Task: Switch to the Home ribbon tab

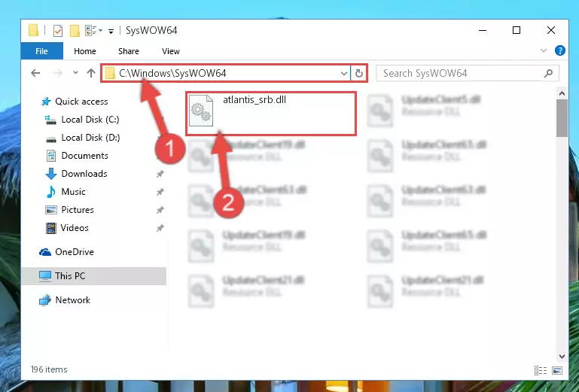Action: pos(85,51)
